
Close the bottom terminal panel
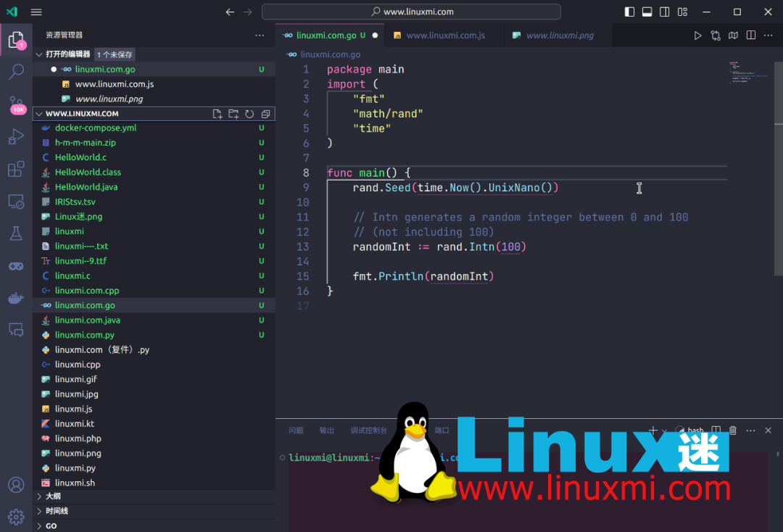[768, 431]
